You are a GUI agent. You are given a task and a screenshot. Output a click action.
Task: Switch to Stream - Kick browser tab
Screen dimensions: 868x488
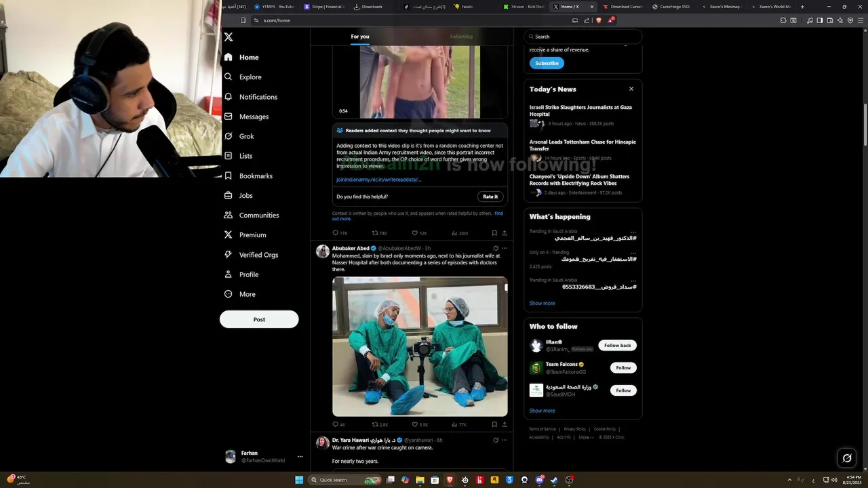click(x=524, y=7)
